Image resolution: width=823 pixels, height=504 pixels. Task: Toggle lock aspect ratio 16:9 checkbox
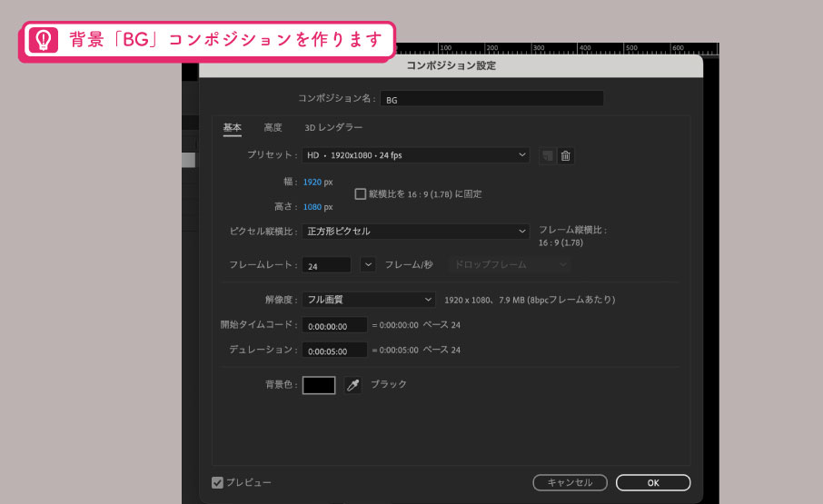click(360, 194)
